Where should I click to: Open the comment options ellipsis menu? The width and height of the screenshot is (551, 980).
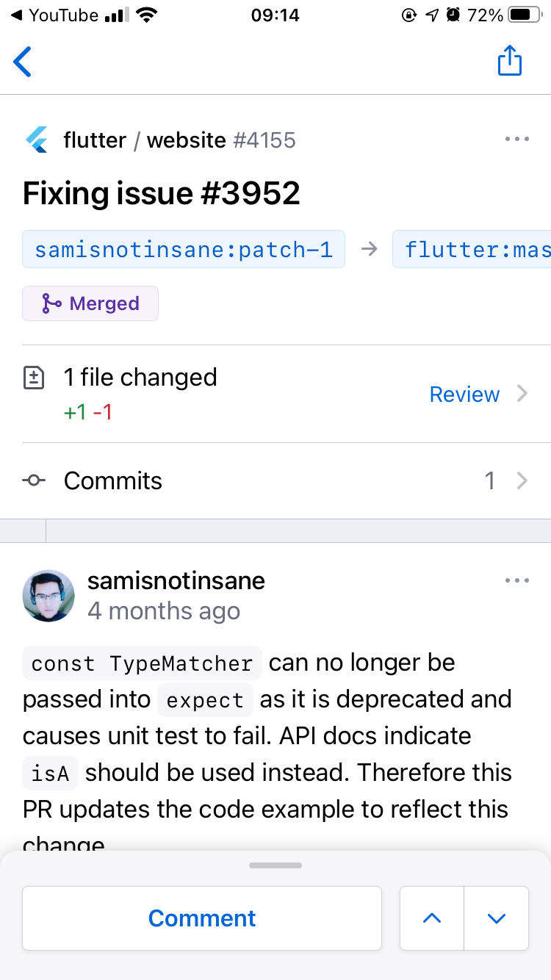click(517, 580)
